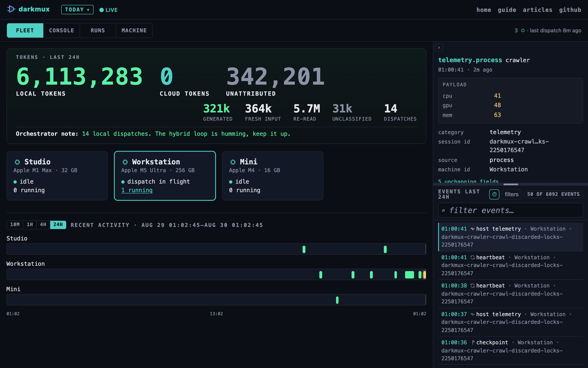The width and height of the screenshot is (588, 368).
Task: Click the Mini machine chip icon
Action: [233, 162]
